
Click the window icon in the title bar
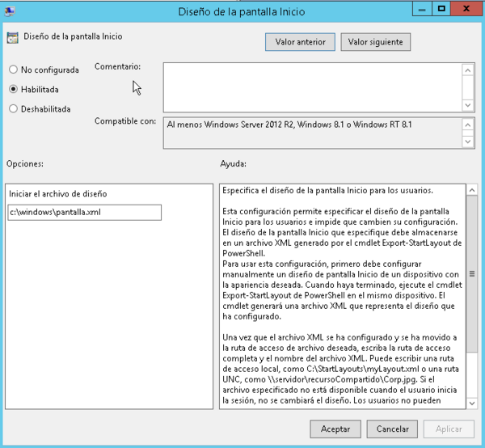tap(11, 11)
